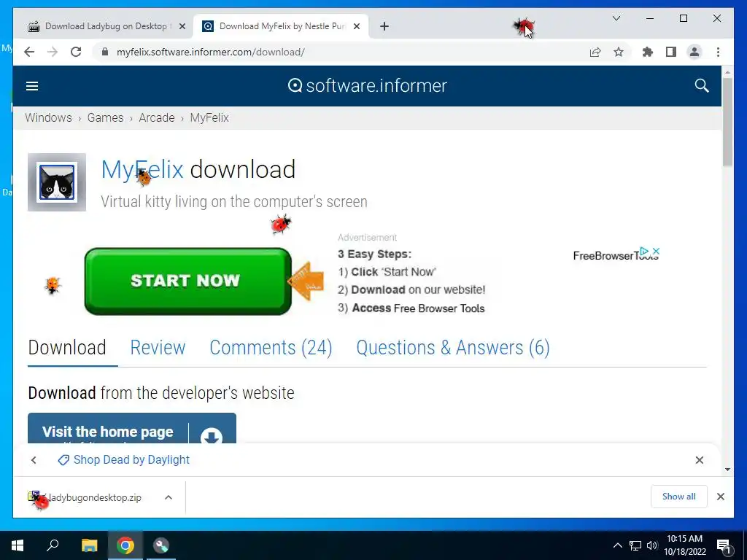This screenshot has height=560, width=747.
Task: Reload the page
Action: coord(76,52)
